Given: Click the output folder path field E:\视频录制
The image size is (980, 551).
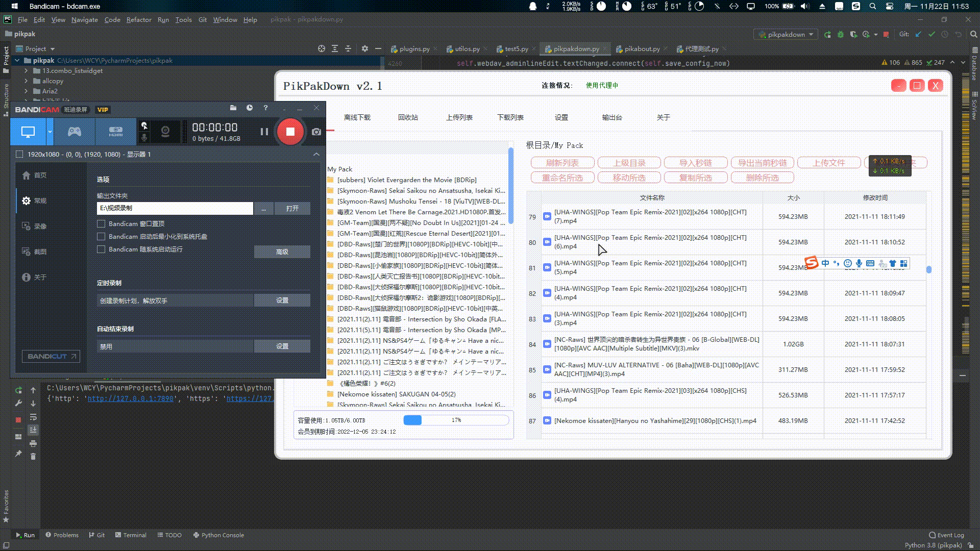Looking at the screenshot, I should [x=175, y=208].
